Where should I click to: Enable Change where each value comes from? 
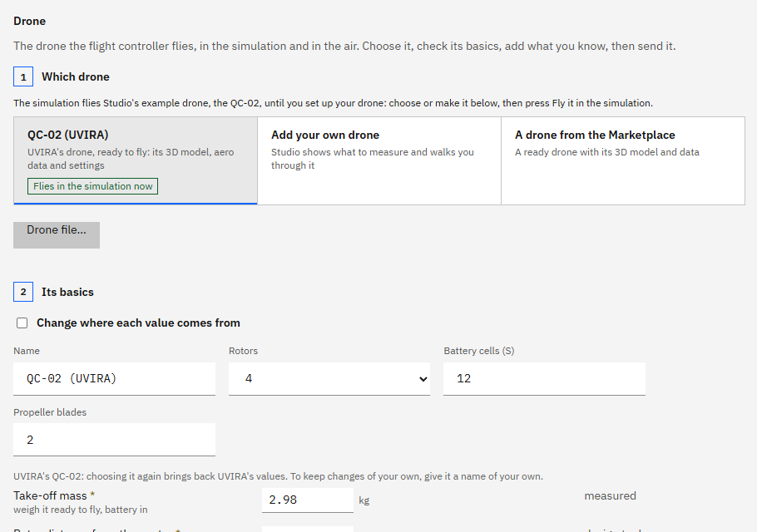coord(22,323)
